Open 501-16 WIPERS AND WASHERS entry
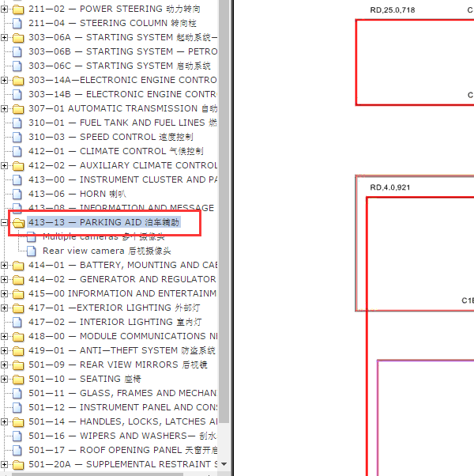This screenshot has height=476, width=474. (x=122, y=436)
